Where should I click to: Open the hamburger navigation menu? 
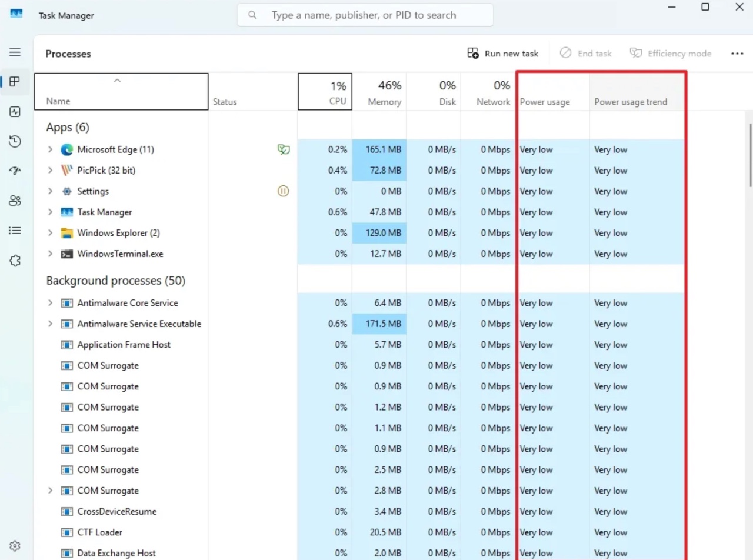(15, 52)
